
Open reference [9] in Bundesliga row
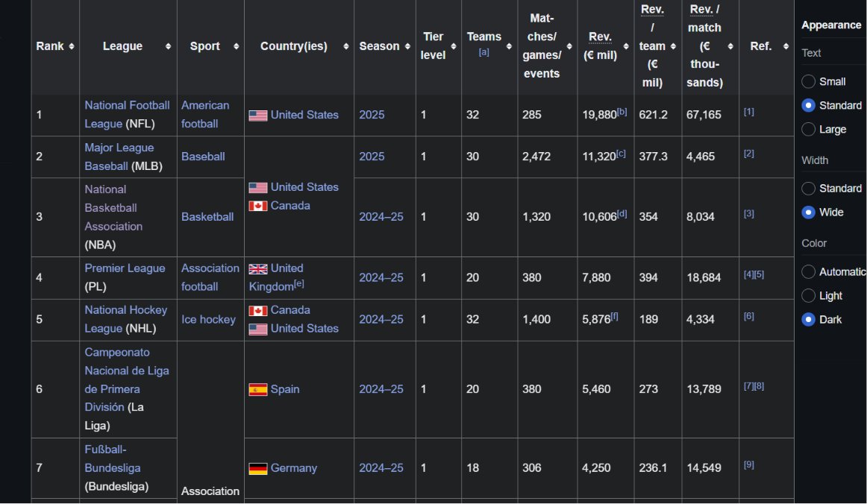pos(748,464)
